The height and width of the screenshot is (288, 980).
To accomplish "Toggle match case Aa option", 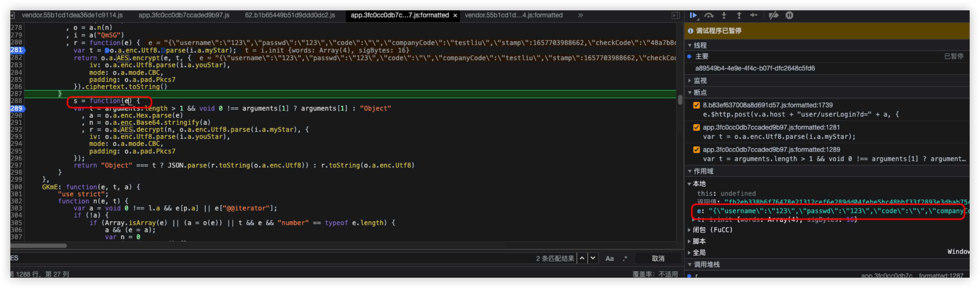I will (x=609, y=259).
